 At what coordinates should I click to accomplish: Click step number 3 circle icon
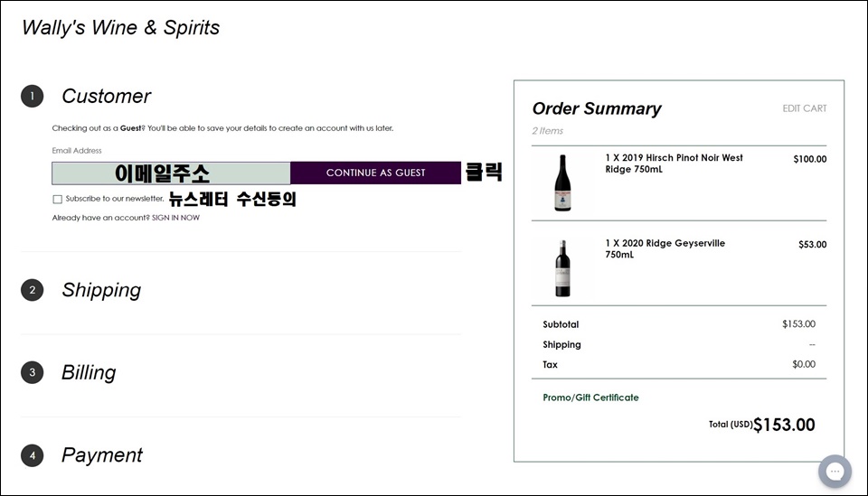(33, 373)
